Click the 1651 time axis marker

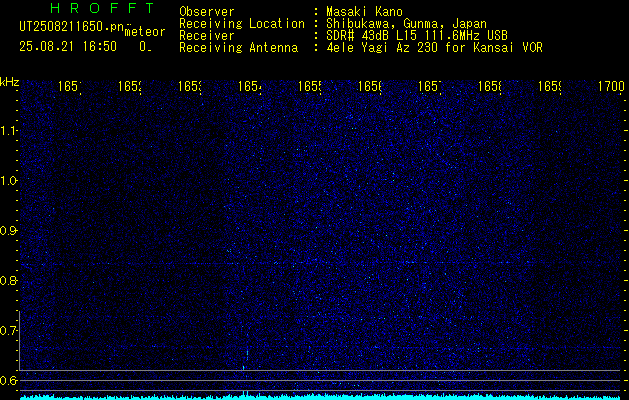70,86
